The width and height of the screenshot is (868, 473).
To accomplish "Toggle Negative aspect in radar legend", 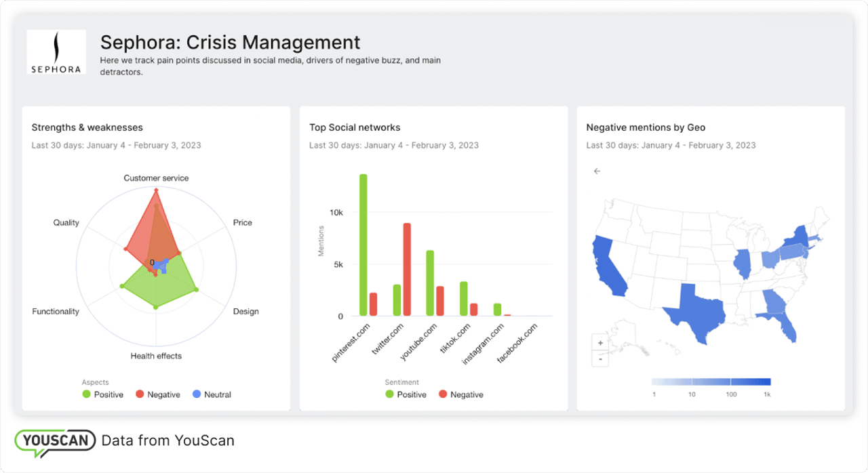I will [x=157, y=394].
